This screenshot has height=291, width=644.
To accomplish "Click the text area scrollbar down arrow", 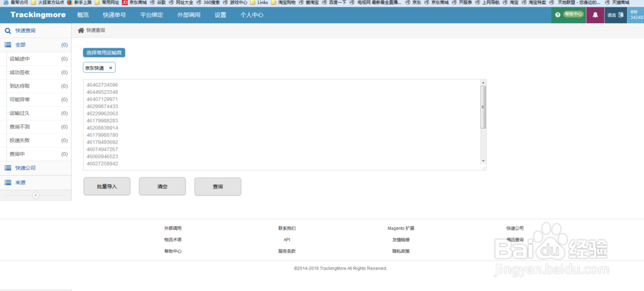I will [483, 160].
